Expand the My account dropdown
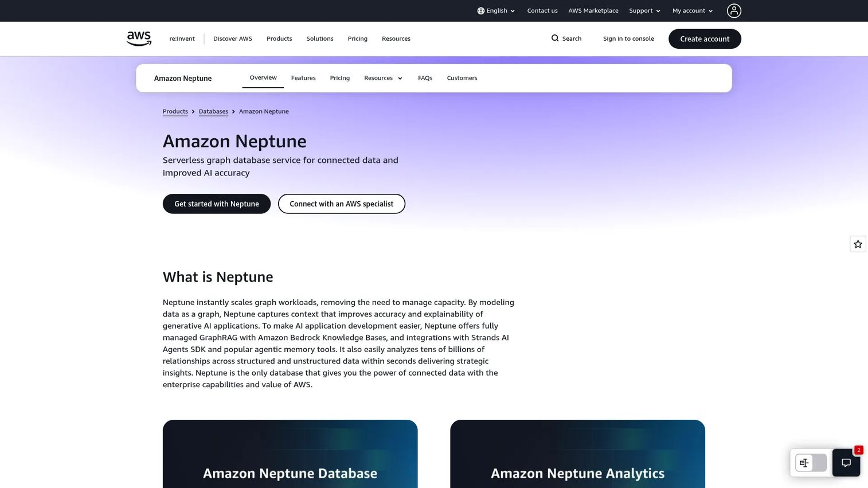The width and height of the screenshot is (868, 488). 693,11
